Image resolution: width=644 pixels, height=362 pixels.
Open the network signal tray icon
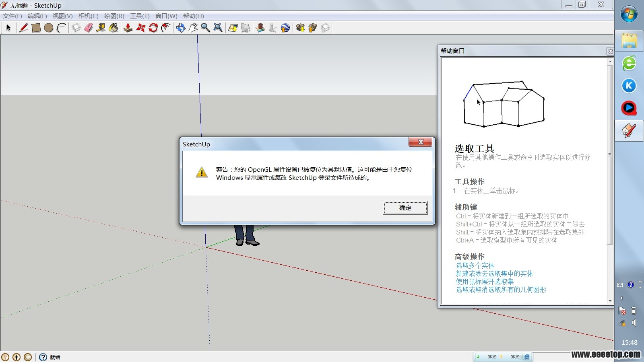click(x=622, y=323)
